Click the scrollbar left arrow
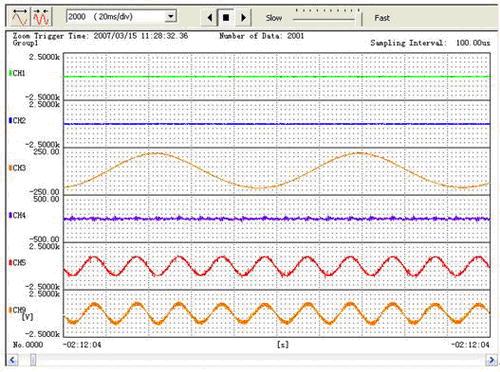 tap(12, 360)
